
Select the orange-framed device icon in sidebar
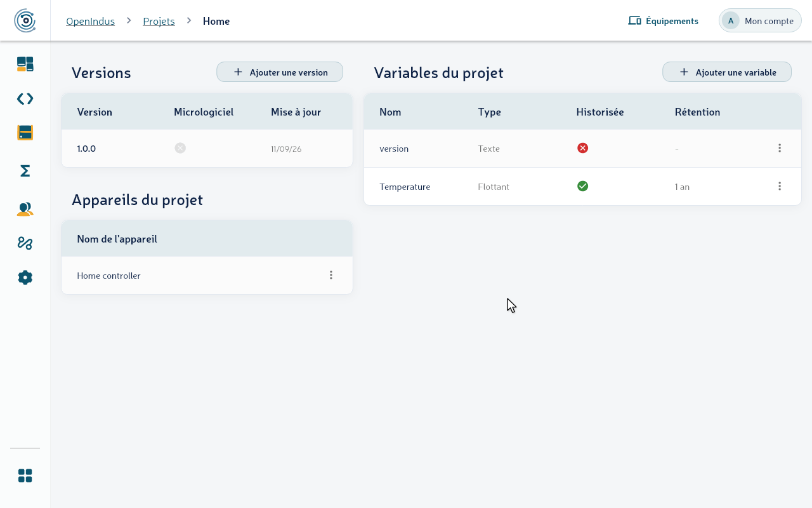tap(25, 133)
